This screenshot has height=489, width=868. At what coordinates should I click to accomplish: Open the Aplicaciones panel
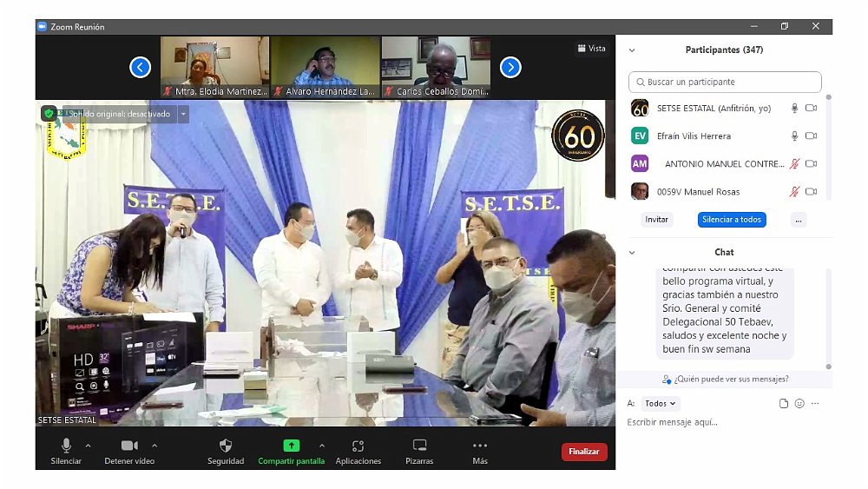point(358,446)
